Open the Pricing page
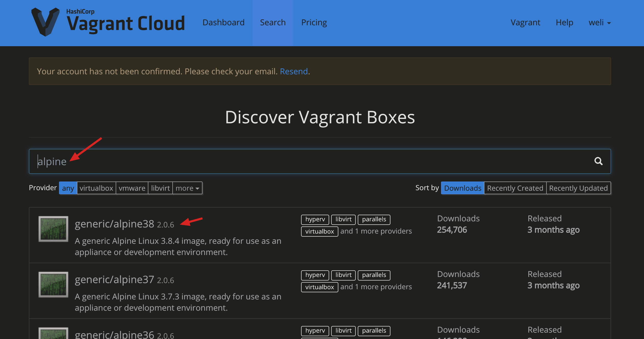Viewport: 644px width, 339px height. click(x=314, y=22)
